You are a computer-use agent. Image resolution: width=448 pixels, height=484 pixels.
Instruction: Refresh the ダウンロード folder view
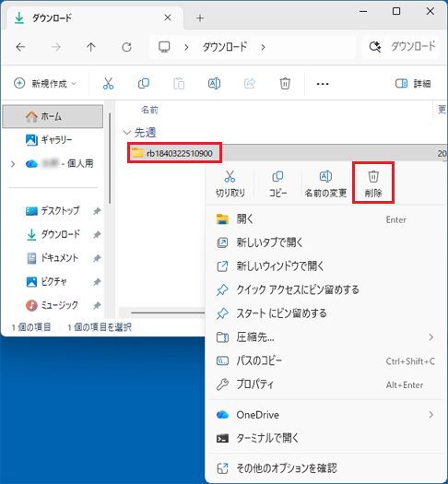(x=126, y=47)
